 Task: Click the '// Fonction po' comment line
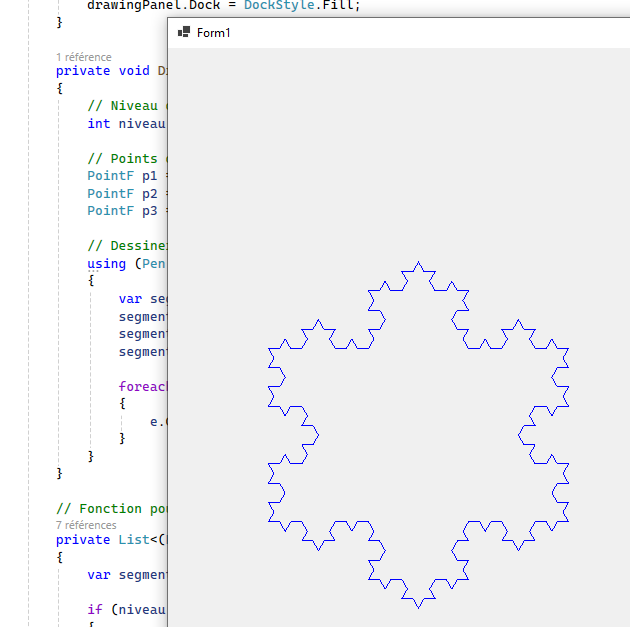pyautogui.click(x=112, y=509)
